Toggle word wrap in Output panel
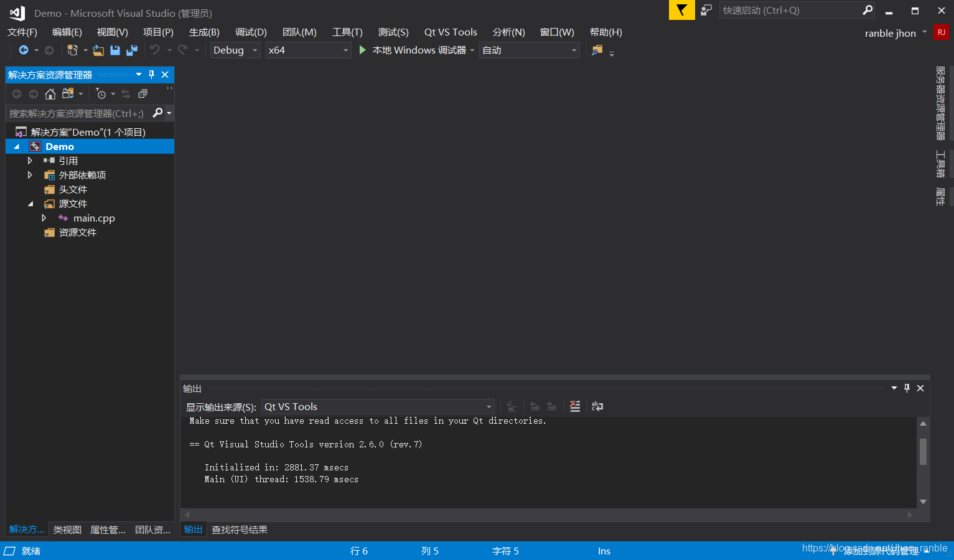Screen dimensions: 954x560 tap(597, 406)
